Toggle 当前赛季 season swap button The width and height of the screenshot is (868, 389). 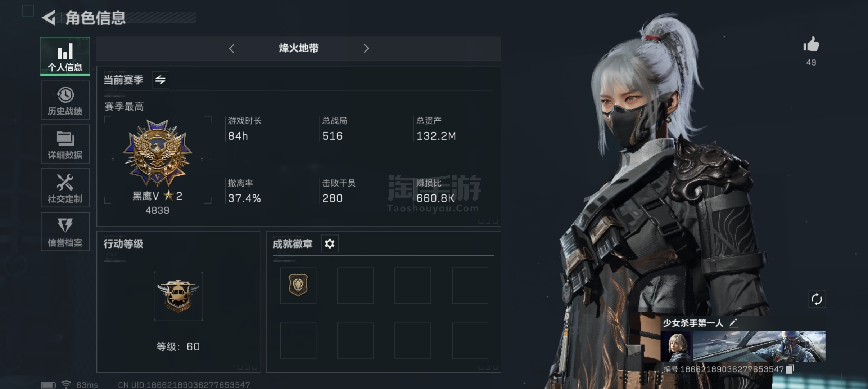tap(161, 80)
